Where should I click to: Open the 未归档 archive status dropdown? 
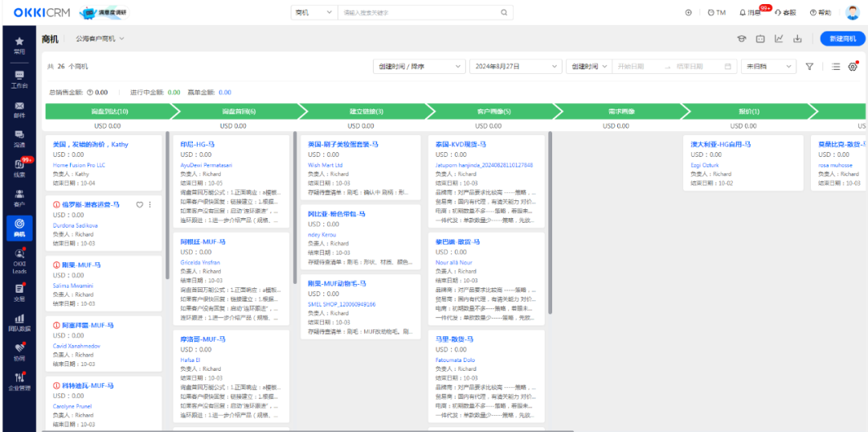pos(768,67)
